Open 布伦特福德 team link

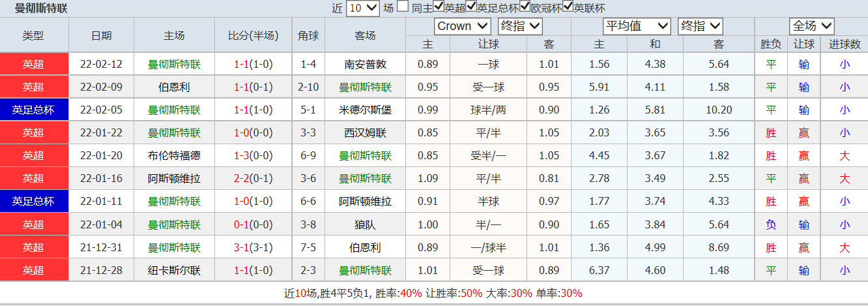click(174, 155)
